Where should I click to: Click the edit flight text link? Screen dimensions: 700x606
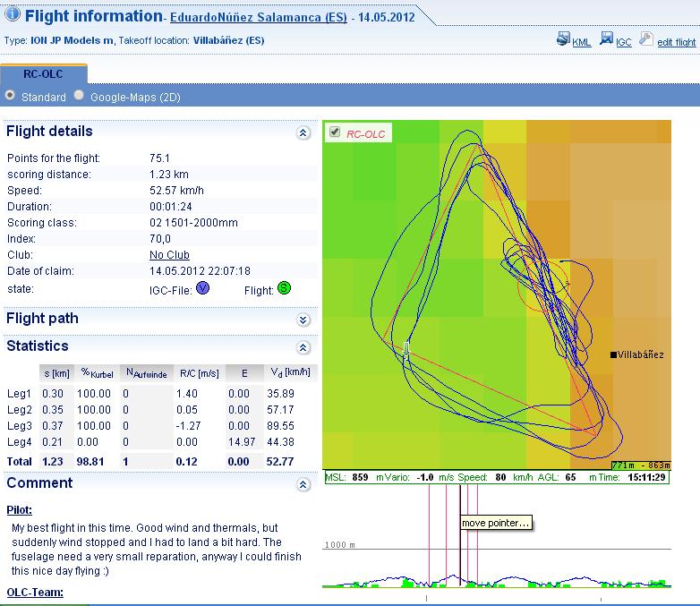(x=676, y=42)
